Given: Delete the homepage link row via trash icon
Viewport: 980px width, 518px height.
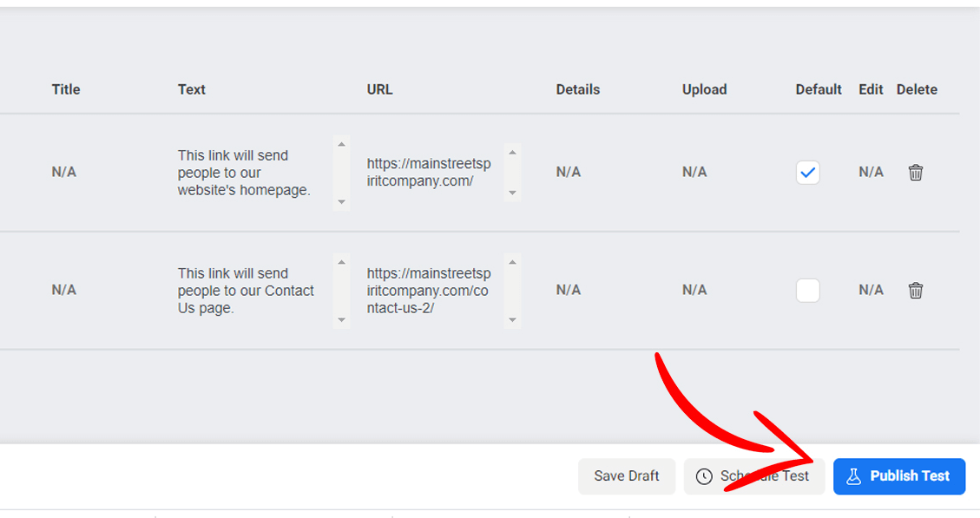Looking at the screenshot, I should pos(916,173).
